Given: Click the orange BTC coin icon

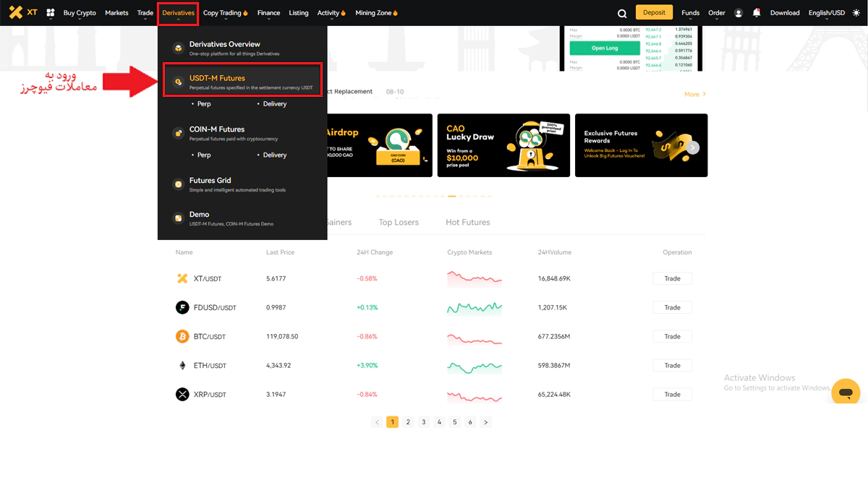Looking at the screenshot, I should pos(182,336).
